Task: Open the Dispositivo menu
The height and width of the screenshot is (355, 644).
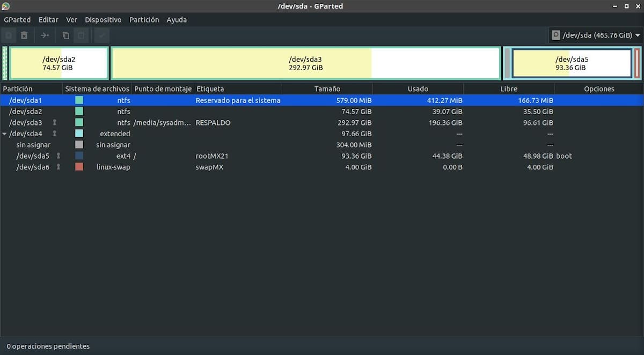Action: [103, 19]
